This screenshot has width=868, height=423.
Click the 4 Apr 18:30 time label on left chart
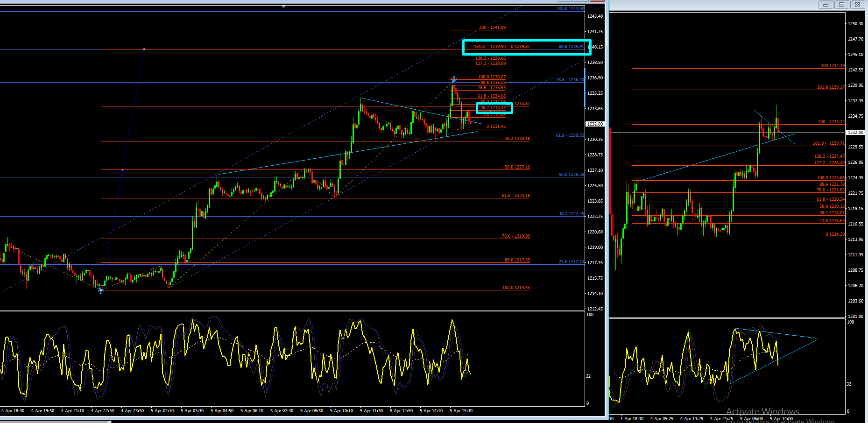[13, 411]
